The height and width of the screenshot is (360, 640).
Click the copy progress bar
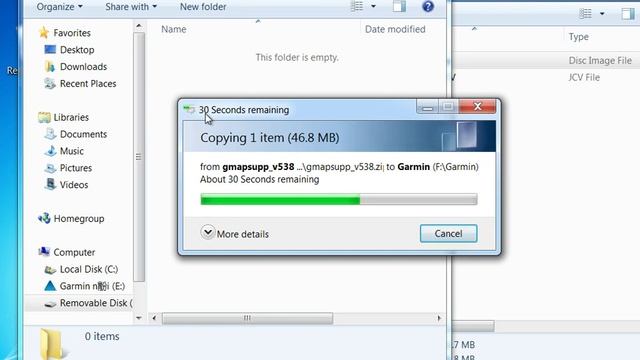339,200
